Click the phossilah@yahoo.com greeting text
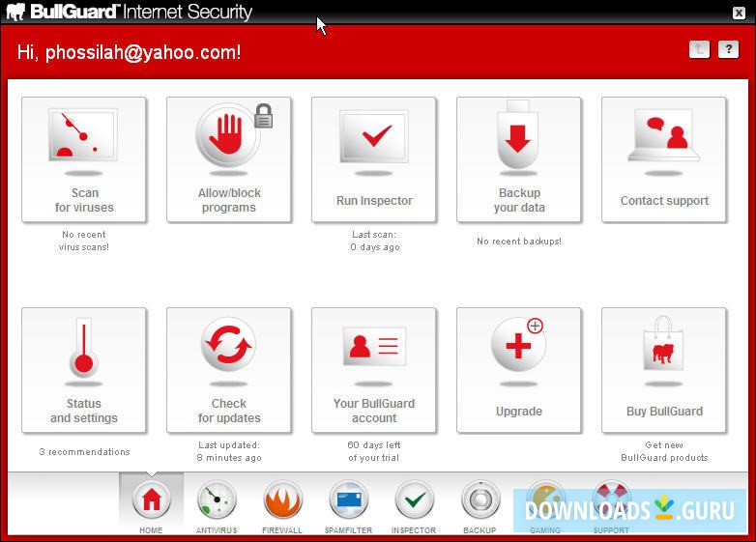756x542 pixels. 129,52
